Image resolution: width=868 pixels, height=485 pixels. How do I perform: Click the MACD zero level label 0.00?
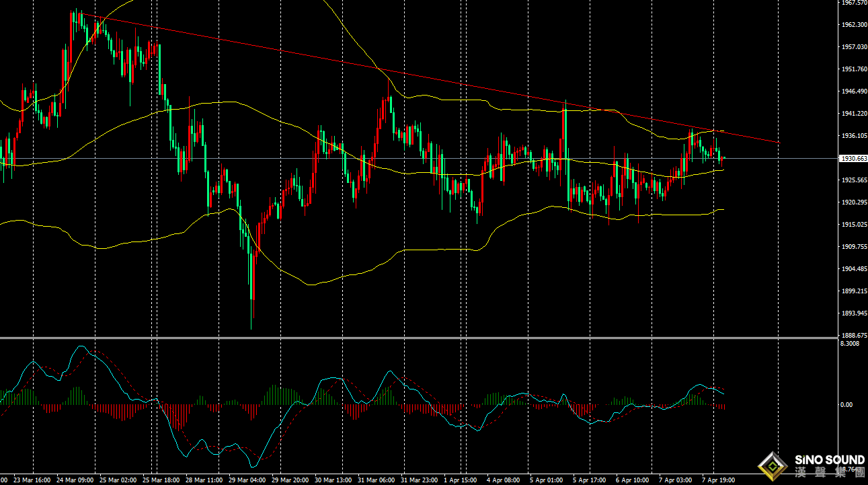[x=846, y=404]
